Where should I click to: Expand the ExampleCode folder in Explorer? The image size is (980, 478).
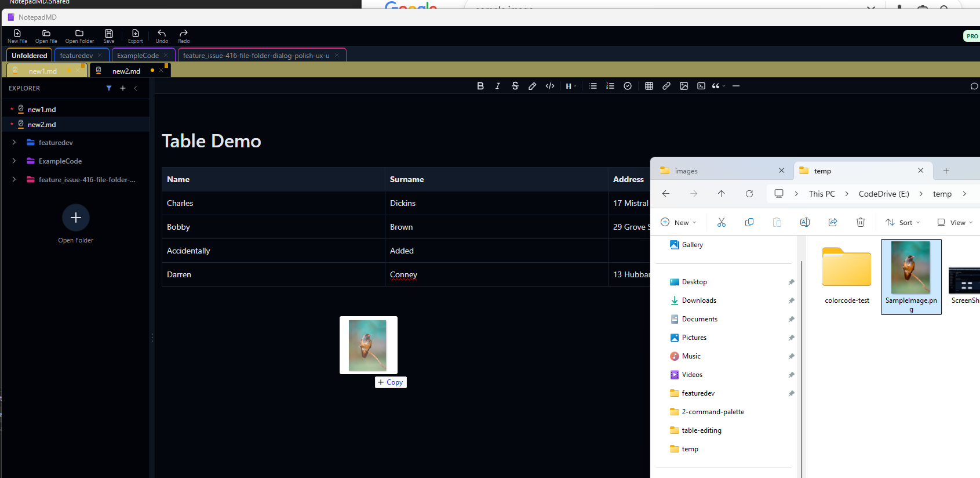pos(14,161)
